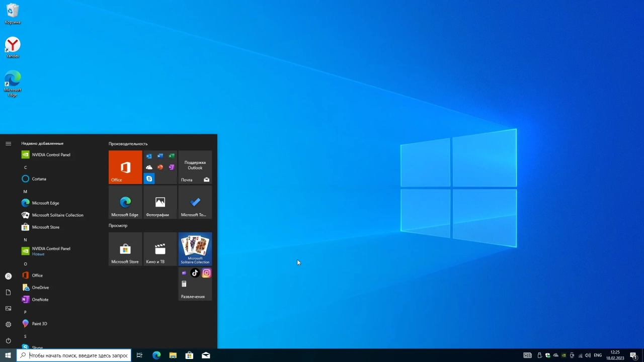Click the letter M index header
The image size is (644, 362).
point(25,192)
